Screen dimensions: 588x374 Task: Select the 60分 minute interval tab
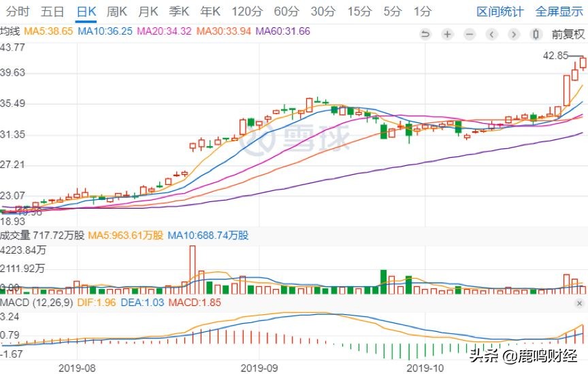tap(286, 12)
